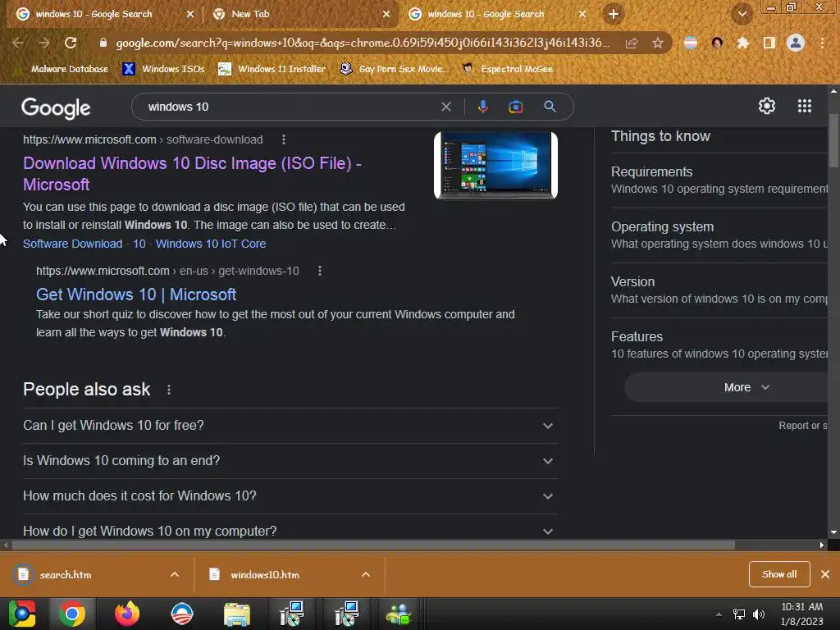Open Firefox from the taskbar
This screenshot has height=630, width=840.
127,614
